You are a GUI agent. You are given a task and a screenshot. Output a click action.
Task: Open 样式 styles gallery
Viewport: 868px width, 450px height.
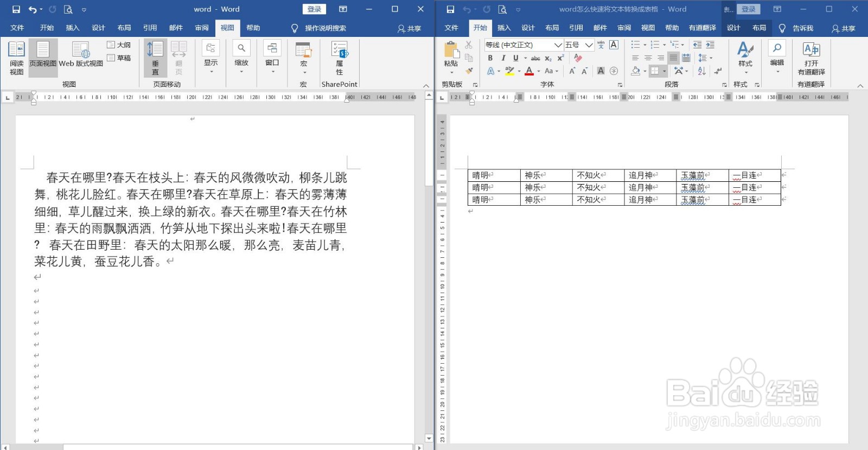[x=745, y=58]
